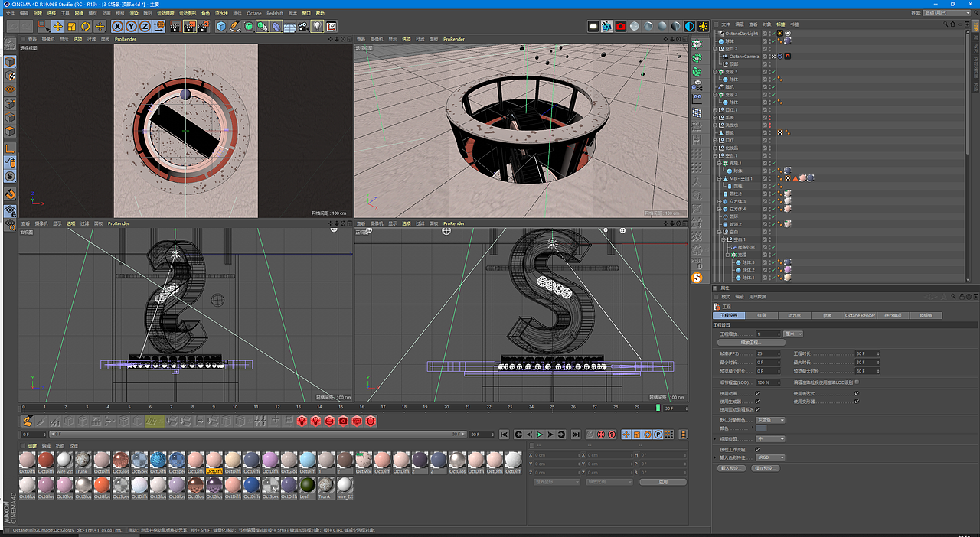Open the Octane menu

tap(253, 13)
